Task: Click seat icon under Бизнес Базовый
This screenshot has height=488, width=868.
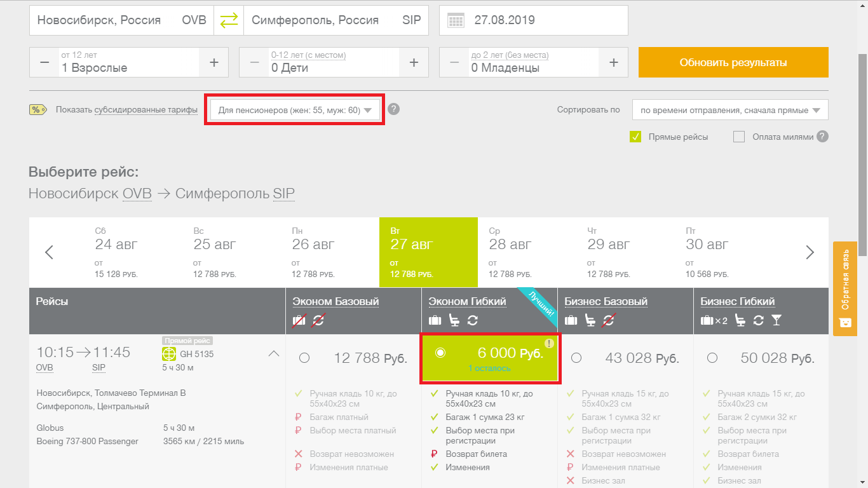Action: coord(590,320)
